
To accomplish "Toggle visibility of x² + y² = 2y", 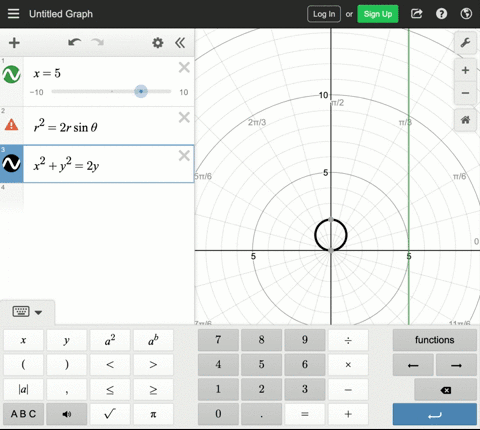I will (x=12, y=163).
